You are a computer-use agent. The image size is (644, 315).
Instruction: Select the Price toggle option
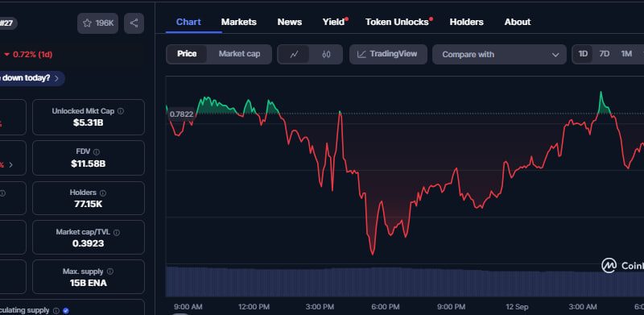coord(187,54)
